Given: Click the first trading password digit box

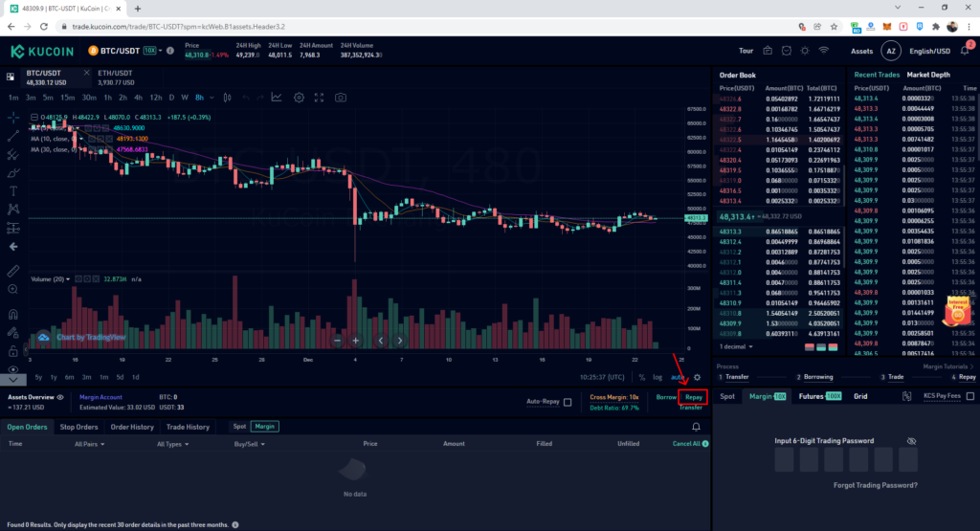Looking at the screenshot, I should pyautogui.click(x=785, y=460).
